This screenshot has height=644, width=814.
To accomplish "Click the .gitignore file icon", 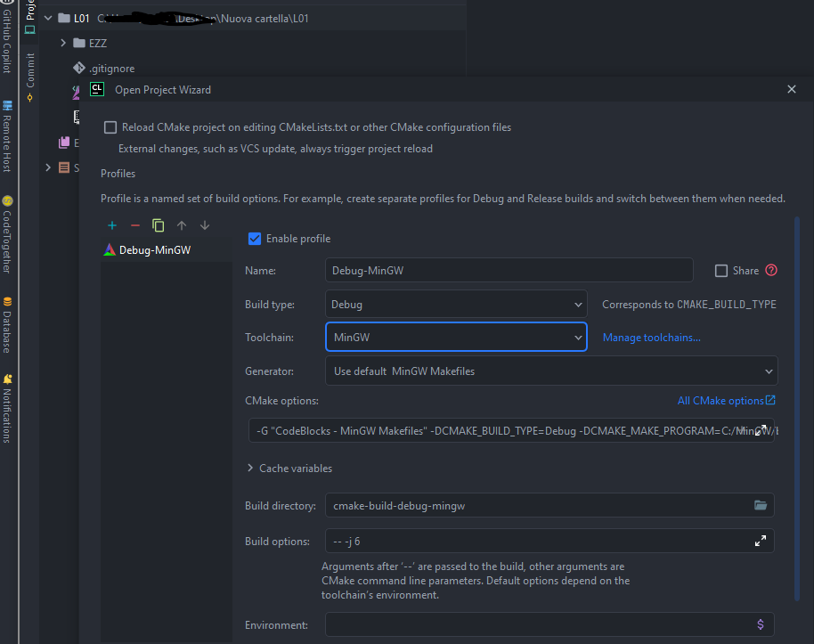I will pos(79,68).
